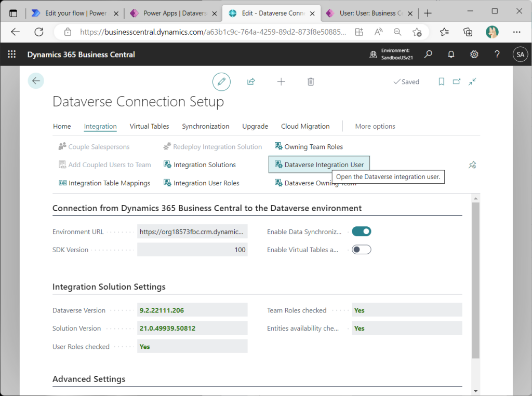Click the read aloud icon
Screen dimensions: 532x396
point(378,32)
